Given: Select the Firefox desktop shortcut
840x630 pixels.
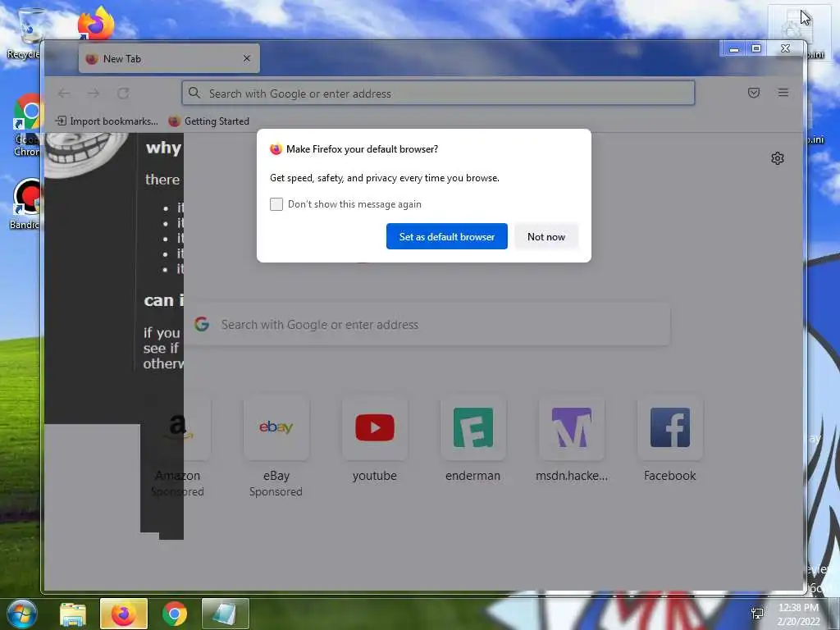Looking at the screenshot, I should 96,22.
